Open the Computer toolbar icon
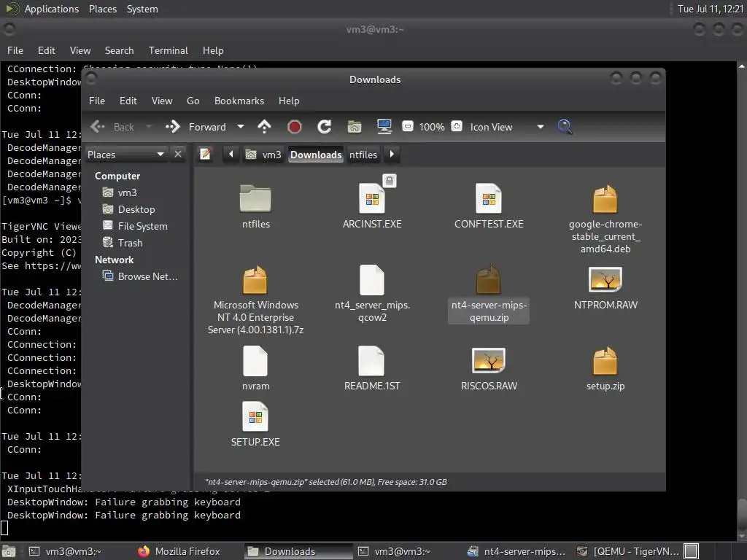The image size is (747, 560). [384, 127]
